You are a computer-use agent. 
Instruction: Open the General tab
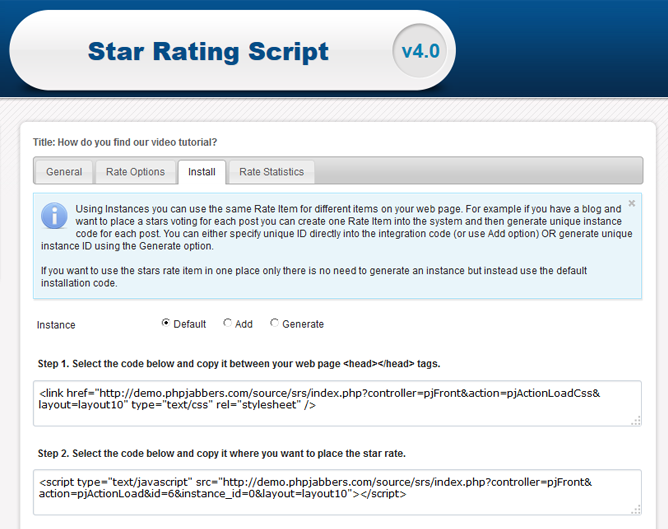(64, 172)
